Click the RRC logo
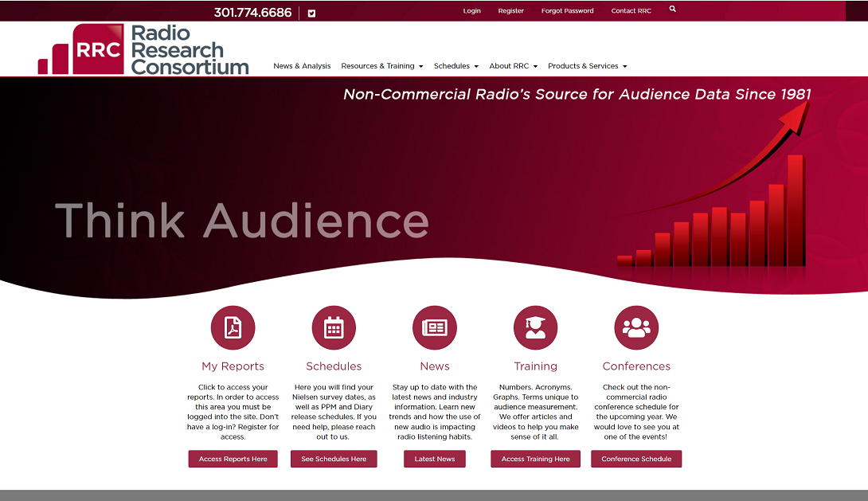 (x=143, y=49)
